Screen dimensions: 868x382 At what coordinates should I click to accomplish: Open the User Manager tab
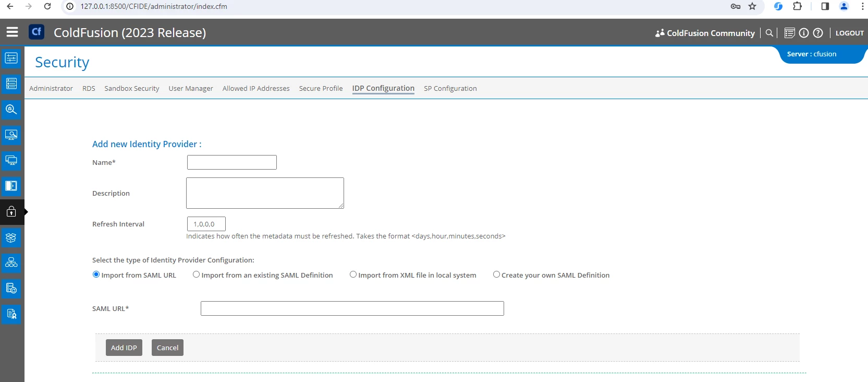click(191, 88)
